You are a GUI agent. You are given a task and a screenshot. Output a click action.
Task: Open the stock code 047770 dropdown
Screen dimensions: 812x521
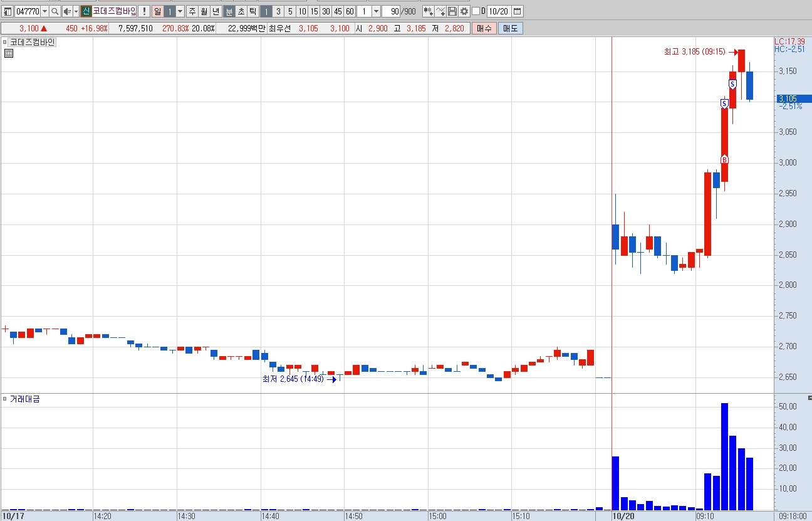(44, 11)
